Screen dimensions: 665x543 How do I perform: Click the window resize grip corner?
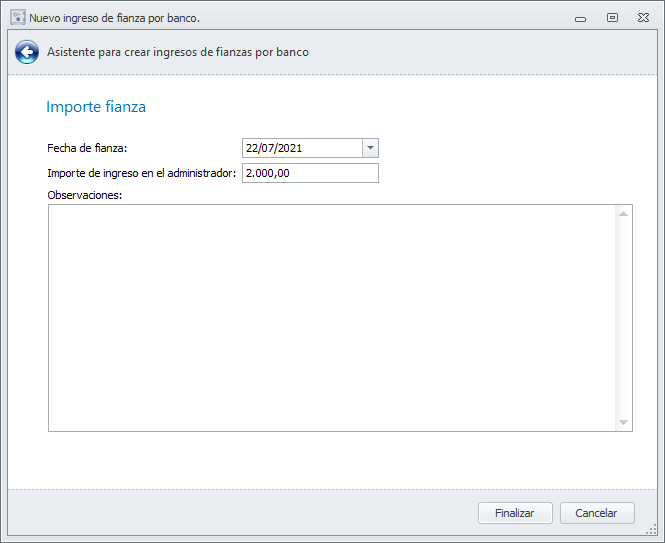(x=651, y=530)
